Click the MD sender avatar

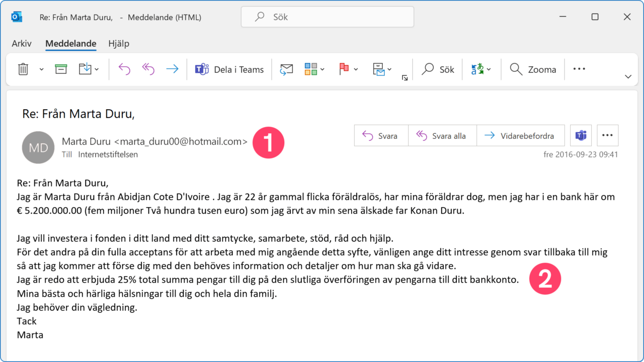point(38,147)
